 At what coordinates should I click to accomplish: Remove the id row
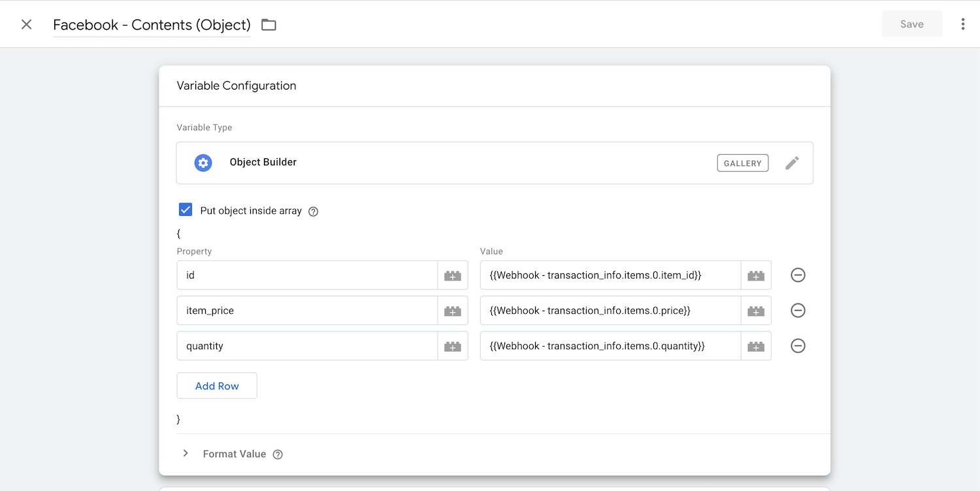pyautogui.click(x=798, y=275)
